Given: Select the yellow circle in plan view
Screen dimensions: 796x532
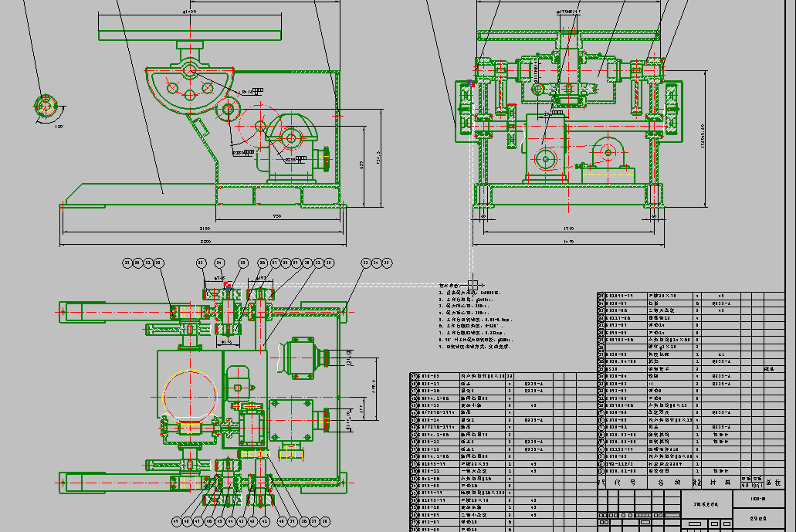Looking at the screenshot, I should pyautogui.click(x=191, y=394).
